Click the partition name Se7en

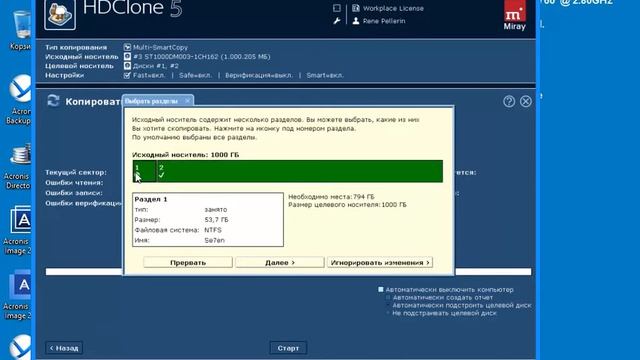[x=215, y=240]
